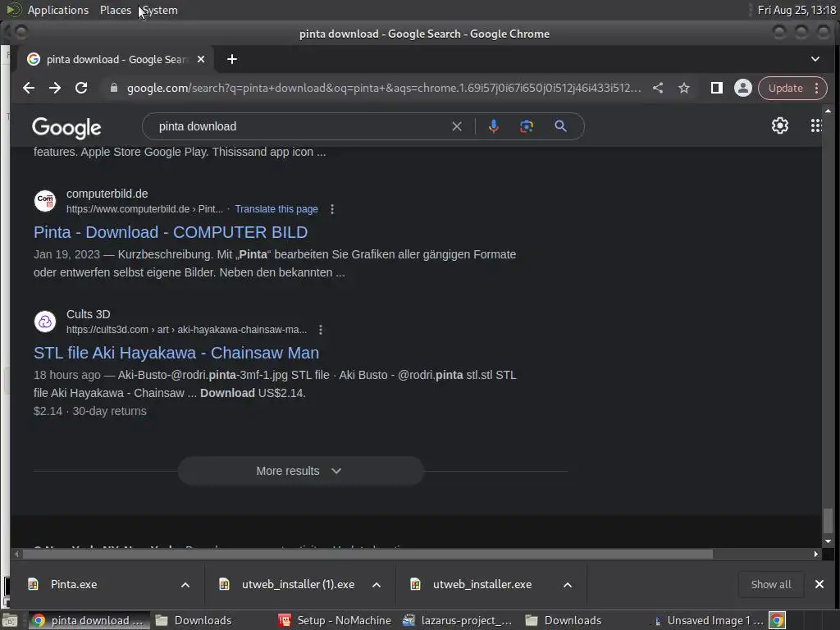Expand options for Pinta.exe download

click(x=185, y=584)
